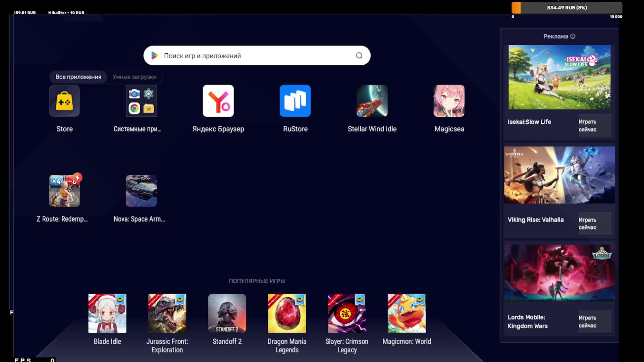The image size is (644, 362).
Task: Click the search magnifier icon
Action: (359, 56)
